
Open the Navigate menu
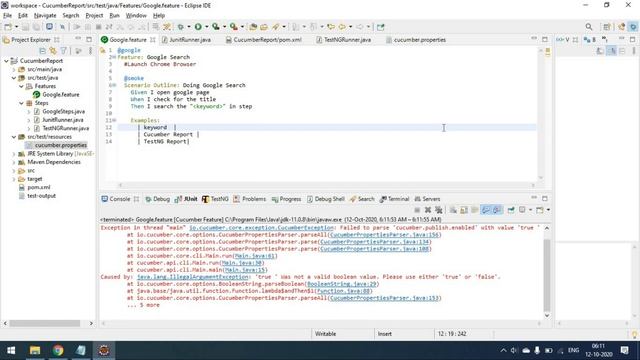pyautogui.click(x=45, y=16)
